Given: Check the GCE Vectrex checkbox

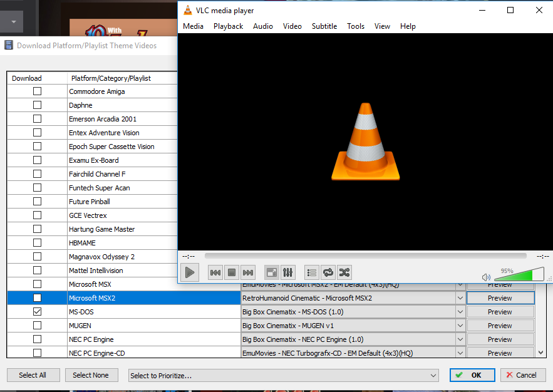Looking at the screenshot, I should pyautogui.click(x=37, y=215).
